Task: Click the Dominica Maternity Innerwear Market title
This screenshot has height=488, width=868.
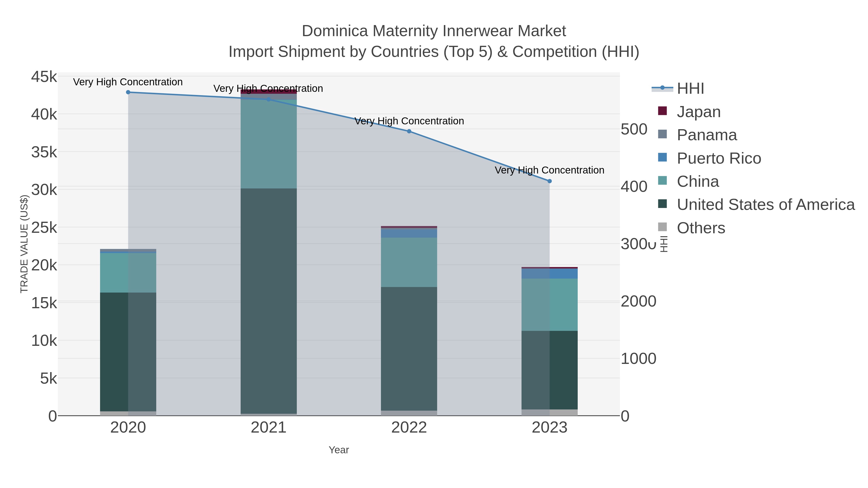Action: pyautogui.click(x=434, y=31)
